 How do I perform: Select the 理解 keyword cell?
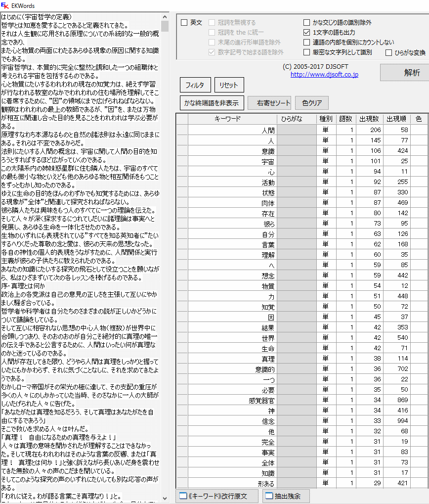[232, 255]
